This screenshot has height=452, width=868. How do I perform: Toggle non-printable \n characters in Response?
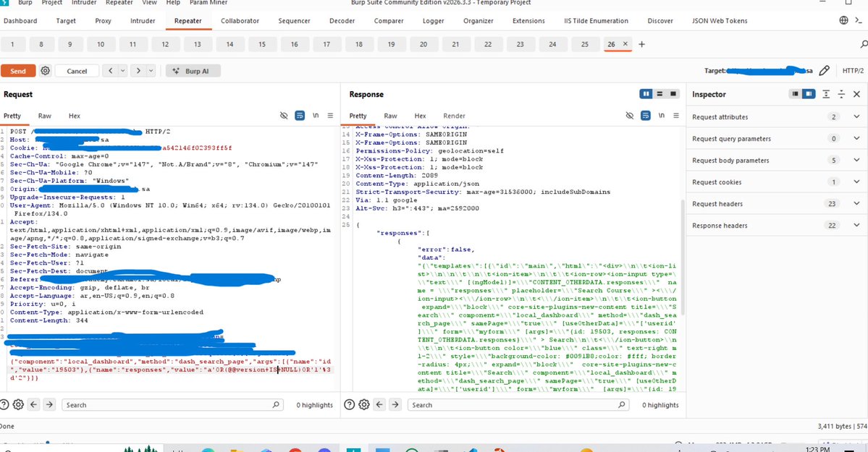(x=661, y=116)
